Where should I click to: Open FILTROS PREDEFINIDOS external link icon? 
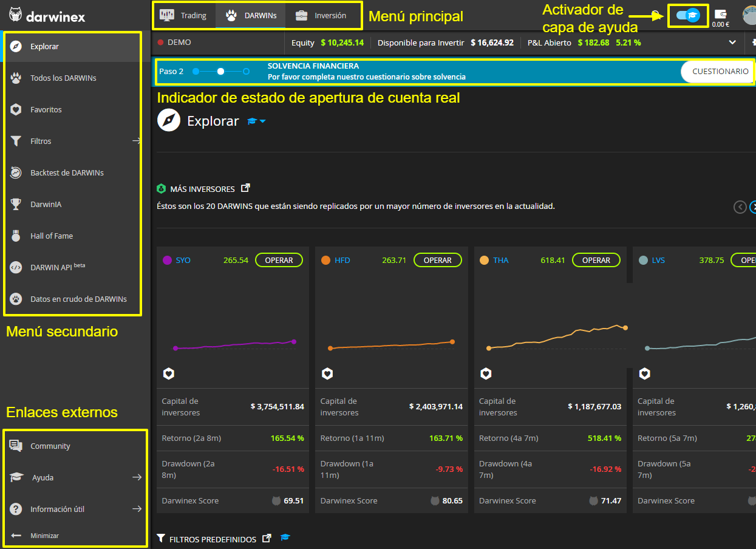coord(266,538)
